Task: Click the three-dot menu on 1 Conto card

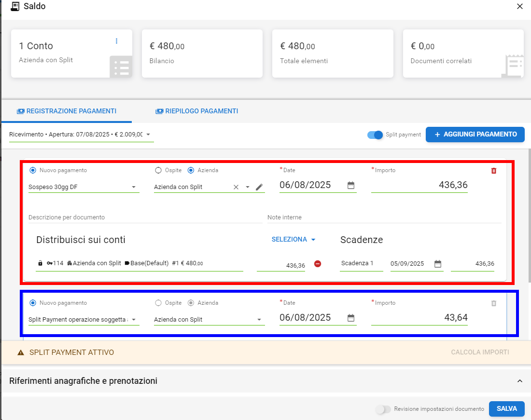Action: click(x=116, y=41)
